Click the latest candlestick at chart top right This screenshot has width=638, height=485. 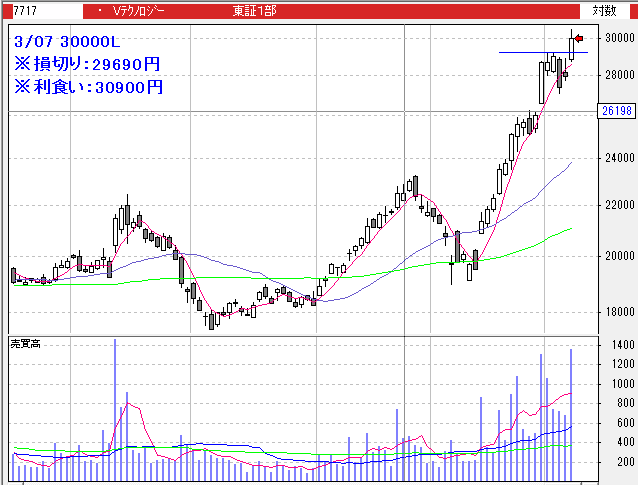pos(572,45)
